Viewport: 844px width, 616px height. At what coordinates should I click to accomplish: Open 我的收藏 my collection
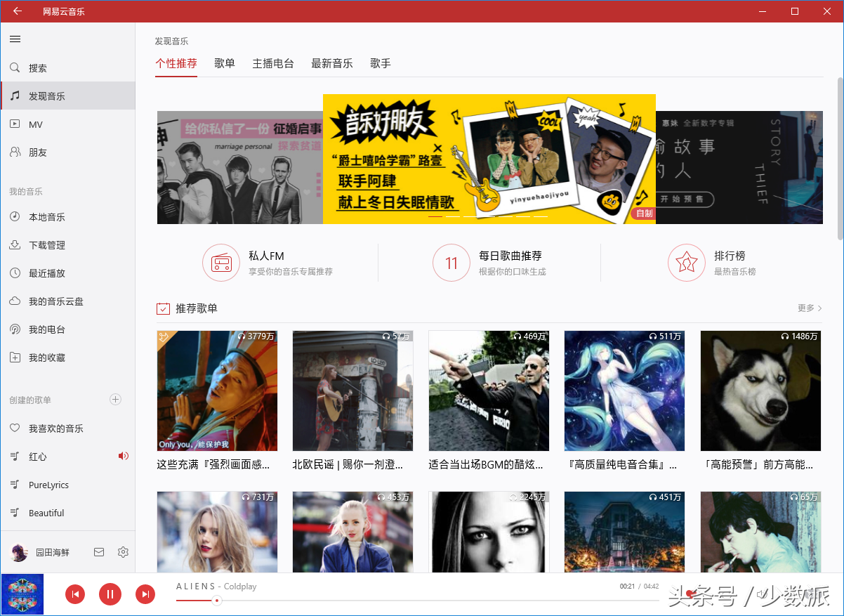(67, 358)
